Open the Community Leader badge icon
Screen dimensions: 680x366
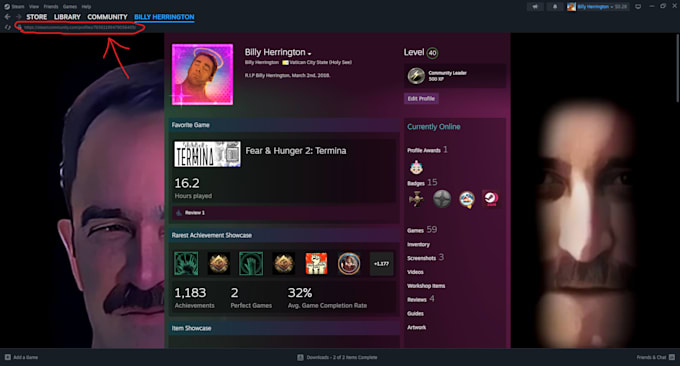pos(416,76)
